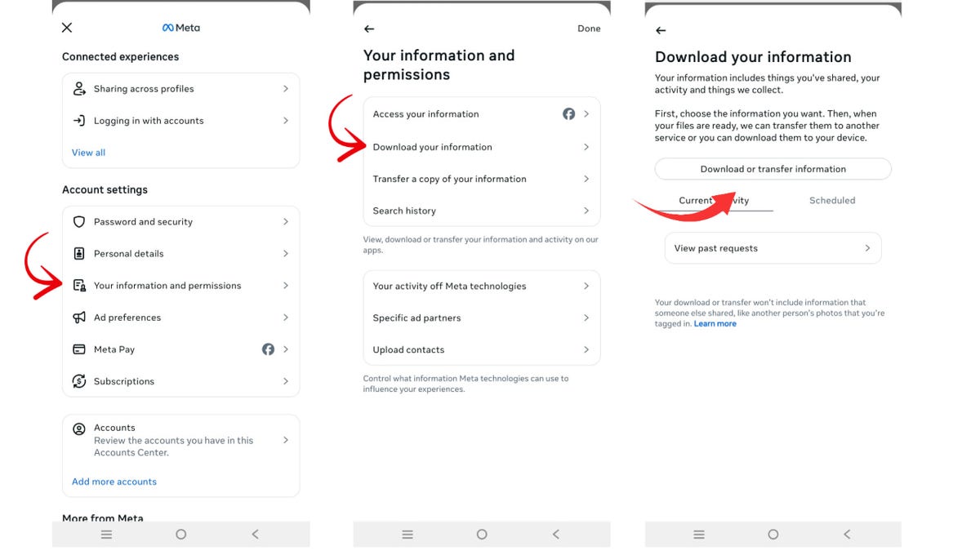
Task: Click the Logging in with accounts icon
Action: click(x=78, y=120)
